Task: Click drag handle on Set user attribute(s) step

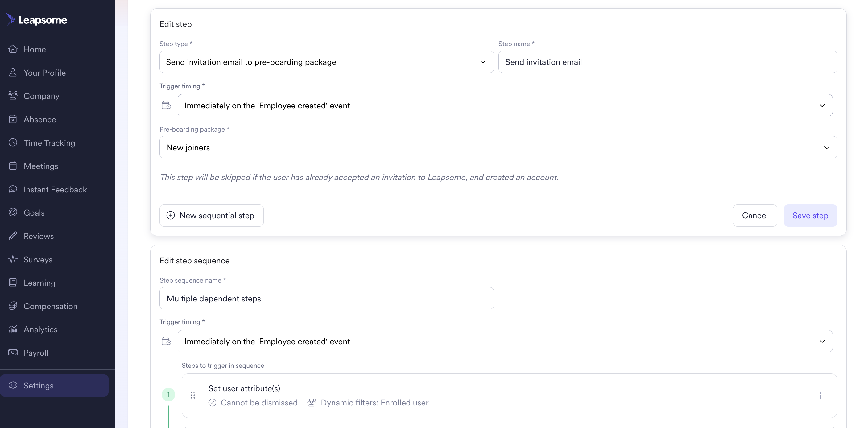Action: pos(193,395)
